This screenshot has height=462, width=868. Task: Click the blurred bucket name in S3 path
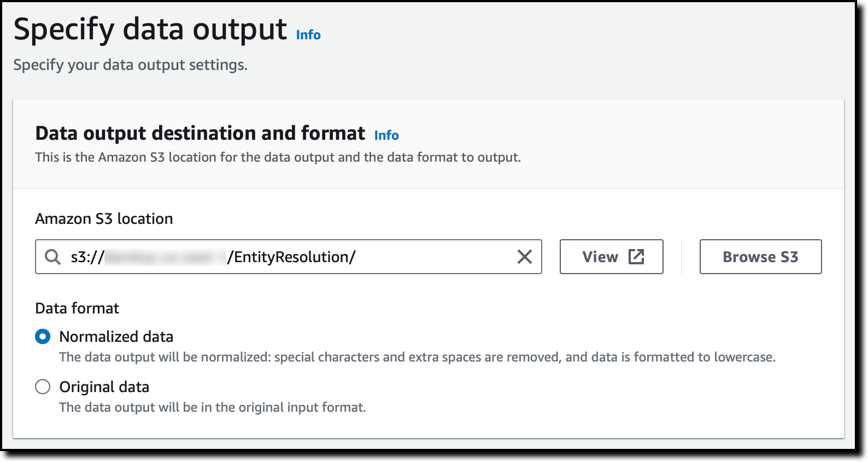point(165,257)
